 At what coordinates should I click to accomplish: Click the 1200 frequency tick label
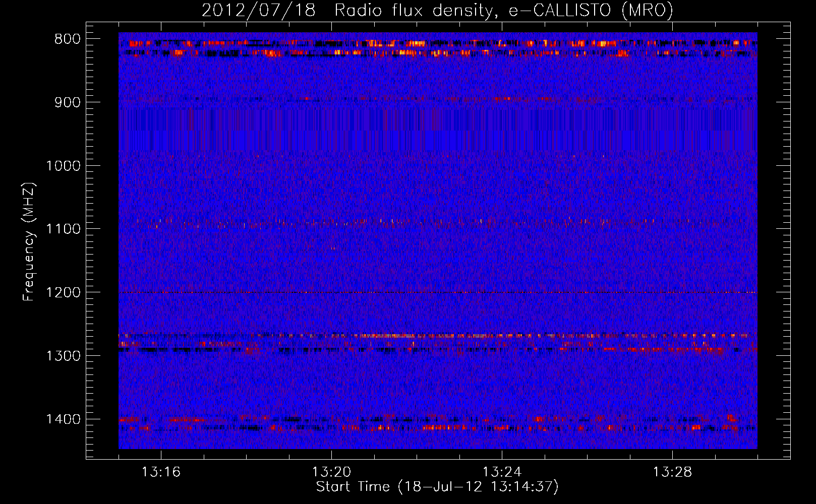(x=63, y=292)
